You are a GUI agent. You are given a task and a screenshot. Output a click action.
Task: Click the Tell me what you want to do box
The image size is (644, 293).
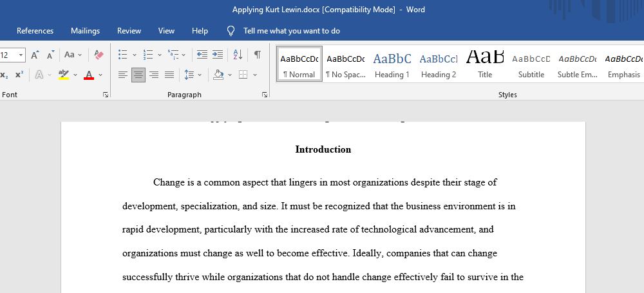[292, 31]
